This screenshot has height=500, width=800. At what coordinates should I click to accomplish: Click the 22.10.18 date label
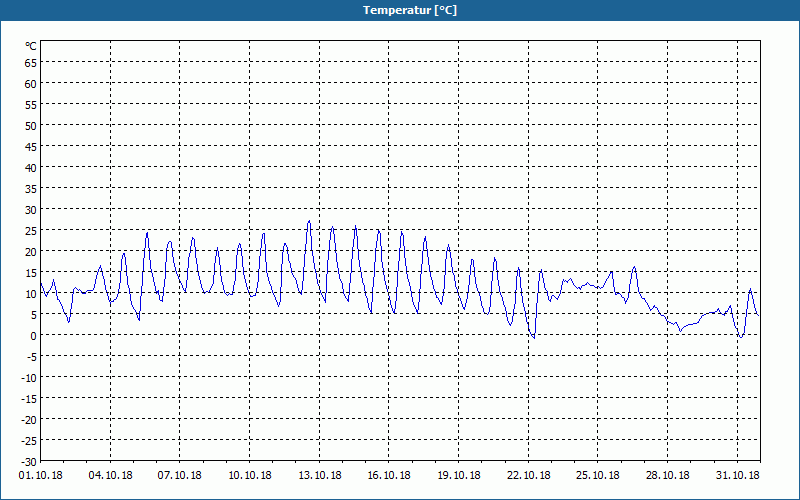[x=529, y=475]
